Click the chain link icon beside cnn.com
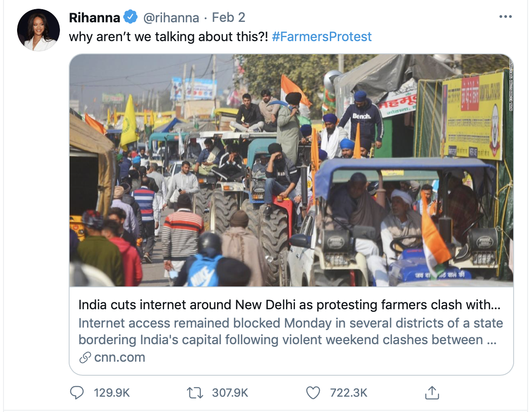 click(x=84, y=357)
